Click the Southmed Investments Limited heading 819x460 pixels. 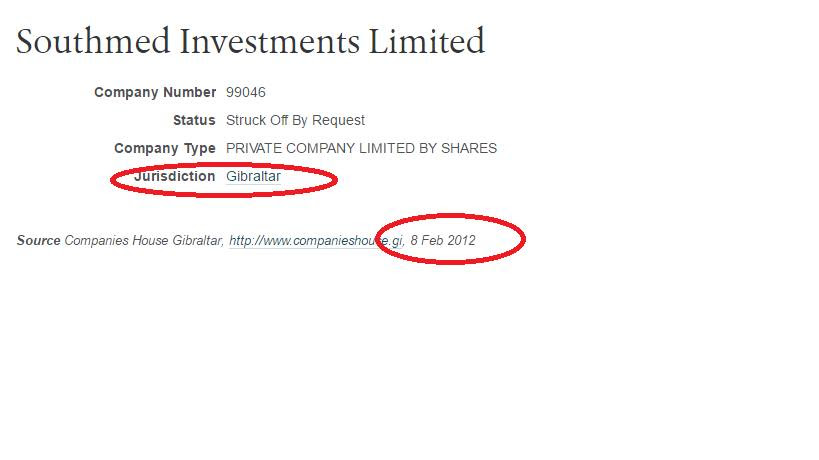[251, 41]
